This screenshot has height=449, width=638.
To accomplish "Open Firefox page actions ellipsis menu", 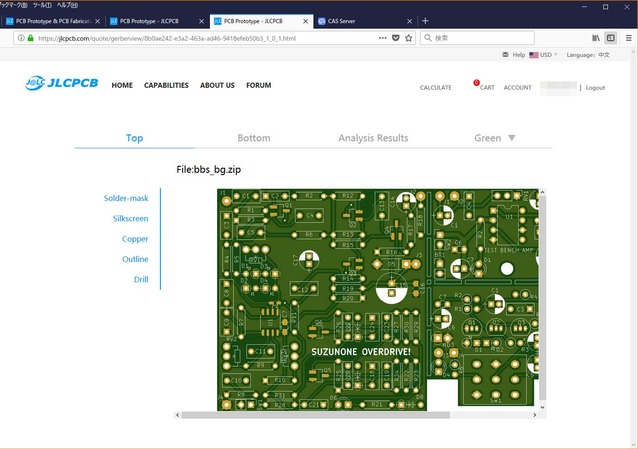I will point(382,38).
